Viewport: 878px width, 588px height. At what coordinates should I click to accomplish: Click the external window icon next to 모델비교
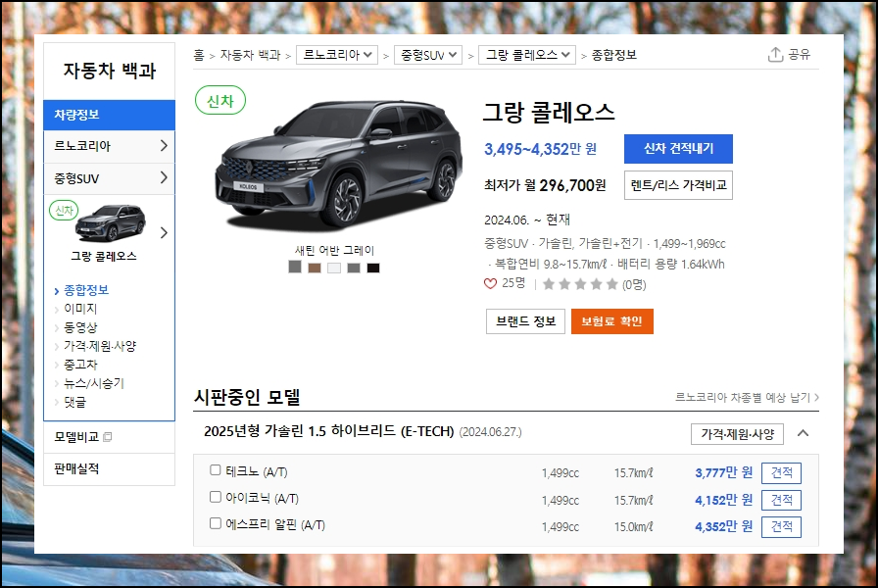click(x=108, y=437)
